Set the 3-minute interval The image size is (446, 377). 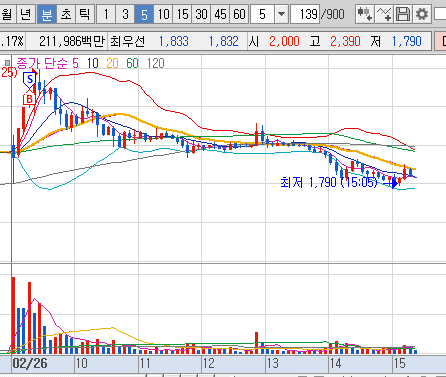125,14
